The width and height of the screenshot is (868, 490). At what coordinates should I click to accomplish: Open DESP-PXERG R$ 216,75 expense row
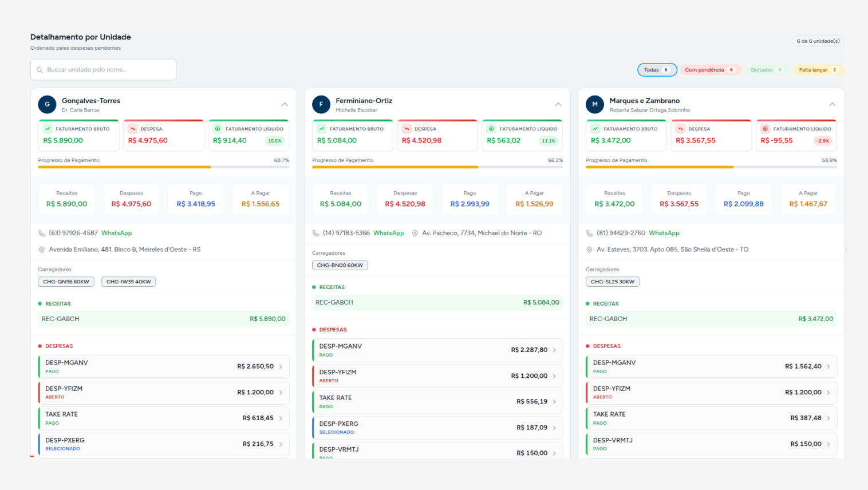(164, 444)
